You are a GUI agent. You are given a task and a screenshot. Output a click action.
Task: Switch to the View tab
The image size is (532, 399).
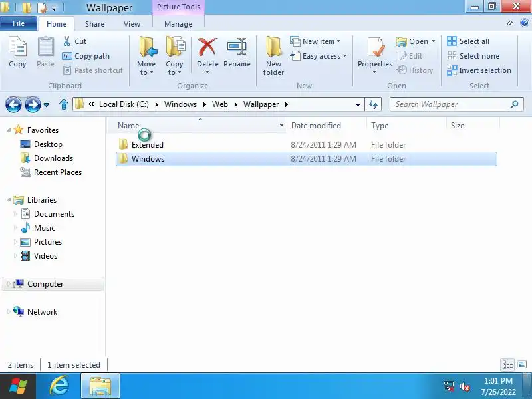coord(132,24)
